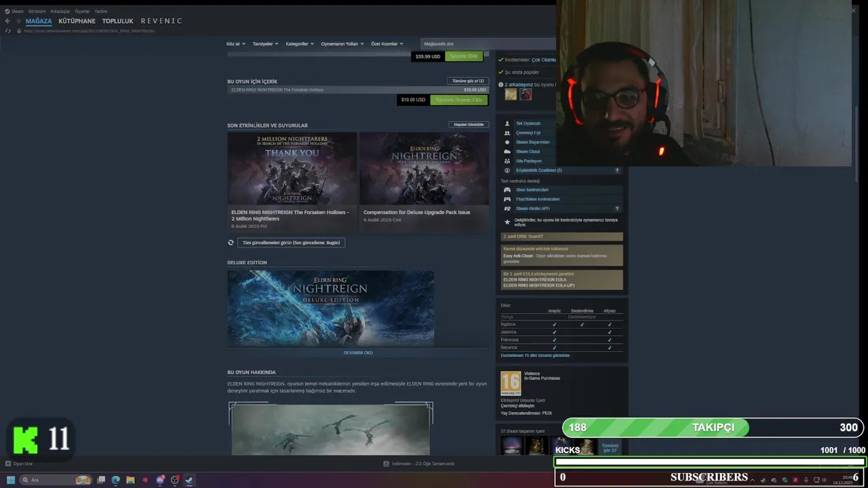Click the Deluxe Edition banner image
The image size is (868, 488).
click(330, 308)
